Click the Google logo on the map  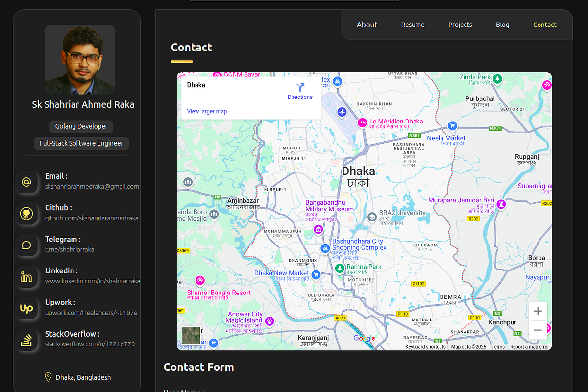(364, 338)
